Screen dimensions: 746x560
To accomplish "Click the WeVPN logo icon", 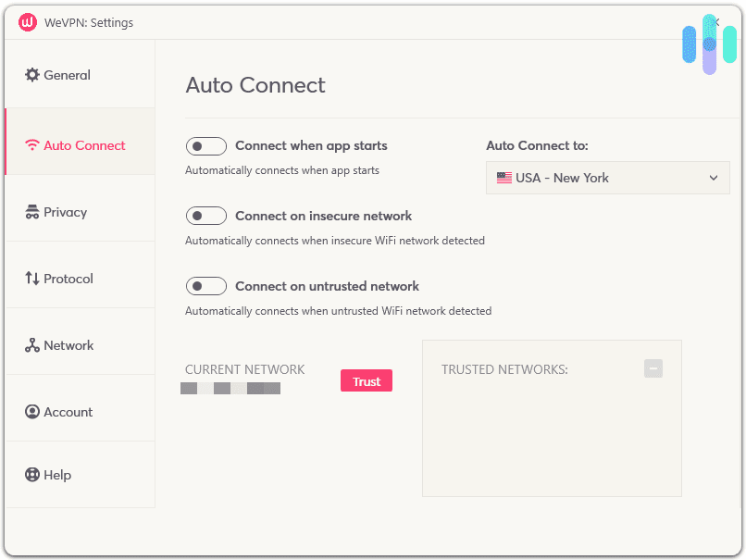I will tap(27, 22).
